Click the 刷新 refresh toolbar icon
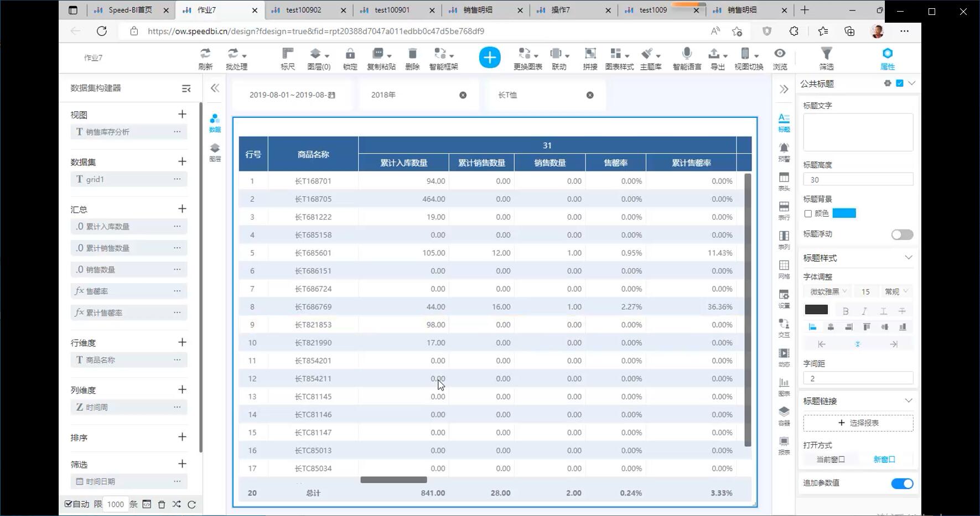 pos(205,54)
